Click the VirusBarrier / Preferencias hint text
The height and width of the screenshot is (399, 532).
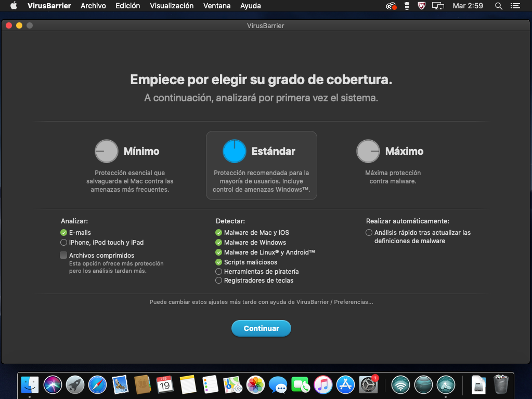coord(261,302)
